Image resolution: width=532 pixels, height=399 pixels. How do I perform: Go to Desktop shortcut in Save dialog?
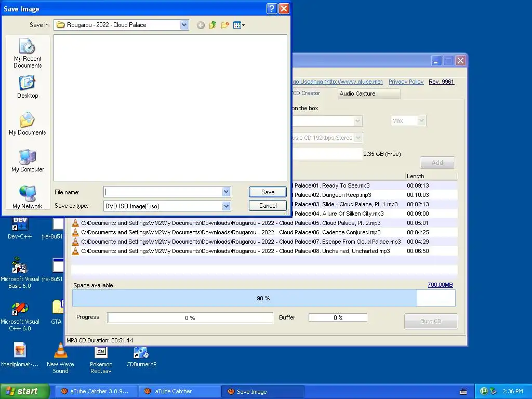click(x=28, y=87)
